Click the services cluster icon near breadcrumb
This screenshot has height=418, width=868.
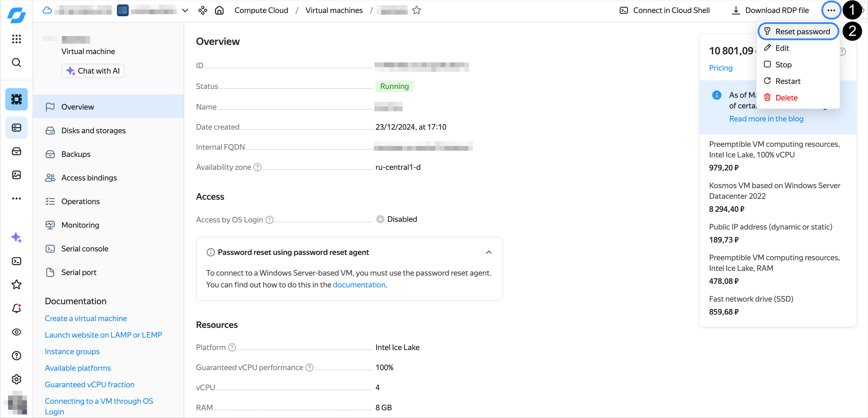tap(203, 10)
